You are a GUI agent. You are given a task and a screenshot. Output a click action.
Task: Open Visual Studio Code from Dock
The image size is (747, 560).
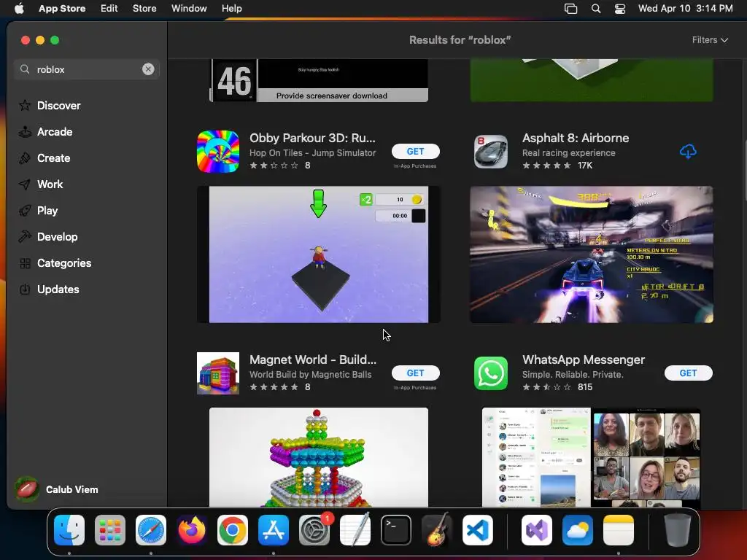(477, 530)
